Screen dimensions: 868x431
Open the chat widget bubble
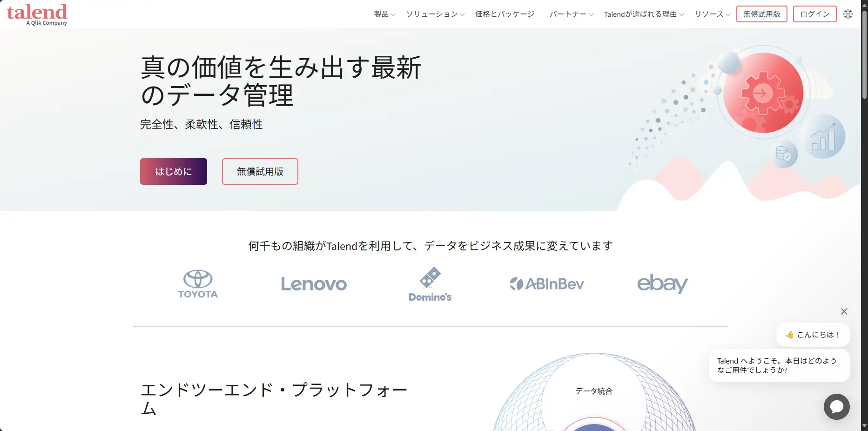pyautogui.click(x=836, y=407)
